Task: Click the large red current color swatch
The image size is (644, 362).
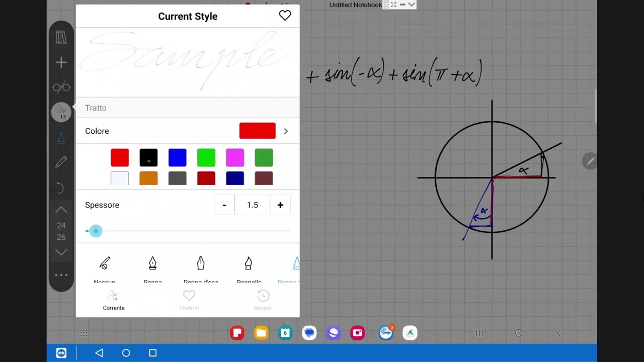Action: 257,131
